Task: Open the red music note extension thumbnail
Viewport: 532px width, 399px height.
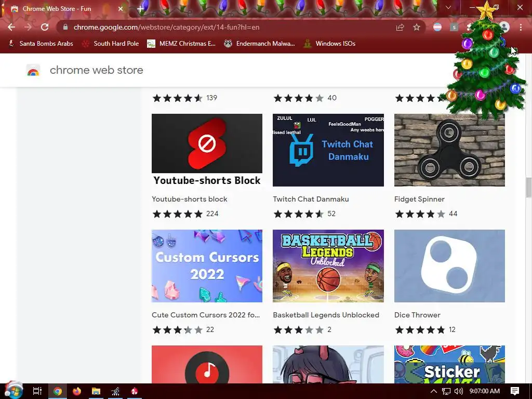Action: pyautogui.click(x=207, y=364)
